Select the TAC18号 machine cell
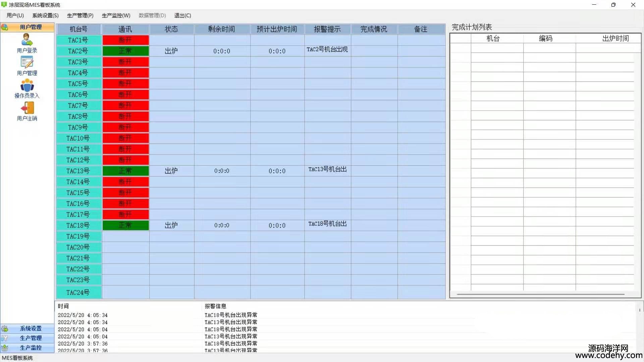The height and width of the screenshot is (362, 644). [78, 225]
